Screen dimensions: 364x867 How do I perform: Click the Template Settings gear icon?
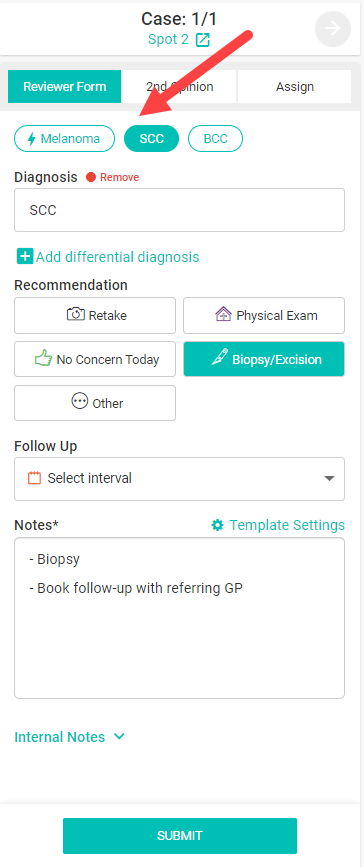pyautogui.click(x=217, y=525)
